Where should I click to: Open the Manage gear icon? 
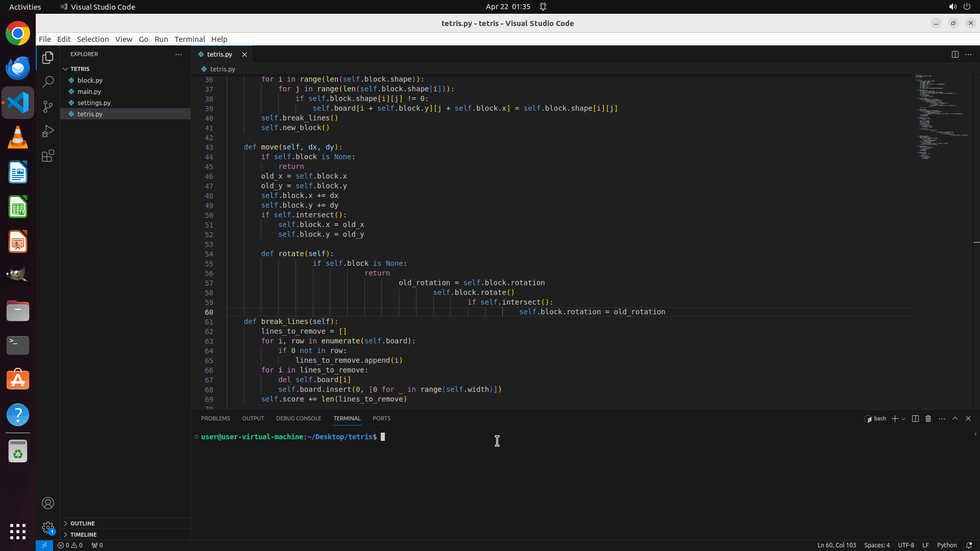coord(48,527)
